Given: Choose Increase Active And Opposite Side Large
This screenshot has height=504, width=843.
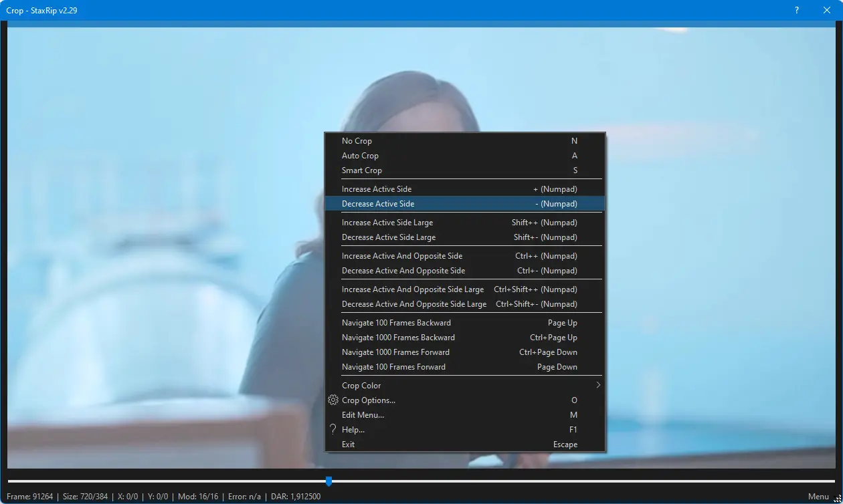Looking at the screenshot, I should point(465,289).
